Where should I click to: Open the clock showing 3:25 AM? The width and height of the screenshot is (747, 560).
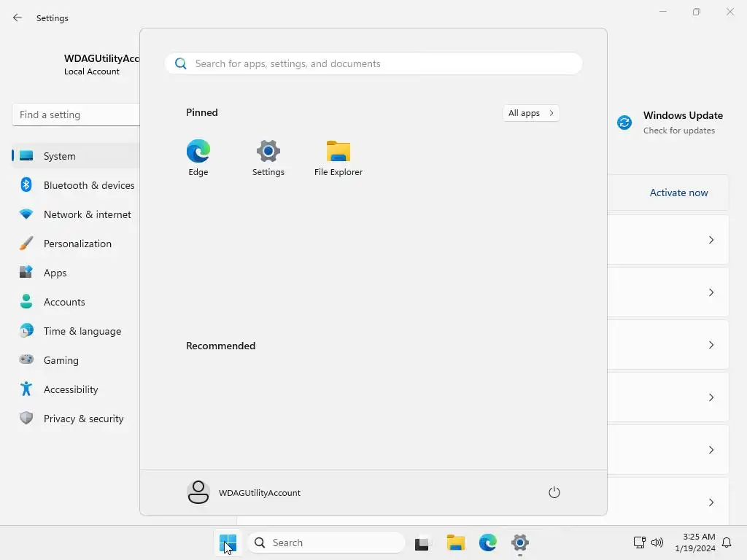tap(695, 542)
